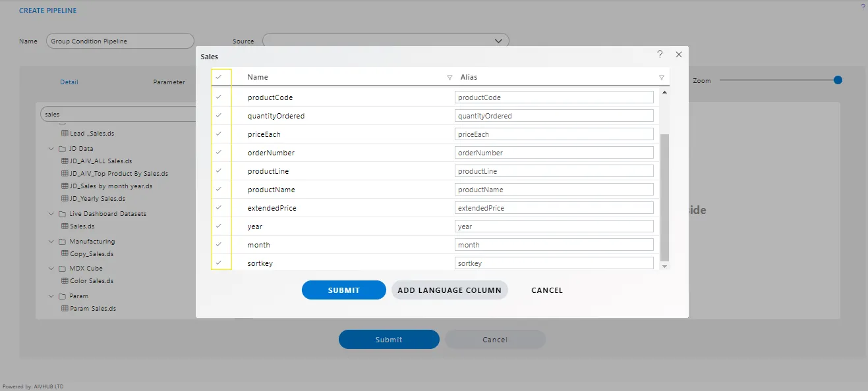Click the SUBMIT button in Sales dialog
868x391 pixels.
click(x=344, y=290)
